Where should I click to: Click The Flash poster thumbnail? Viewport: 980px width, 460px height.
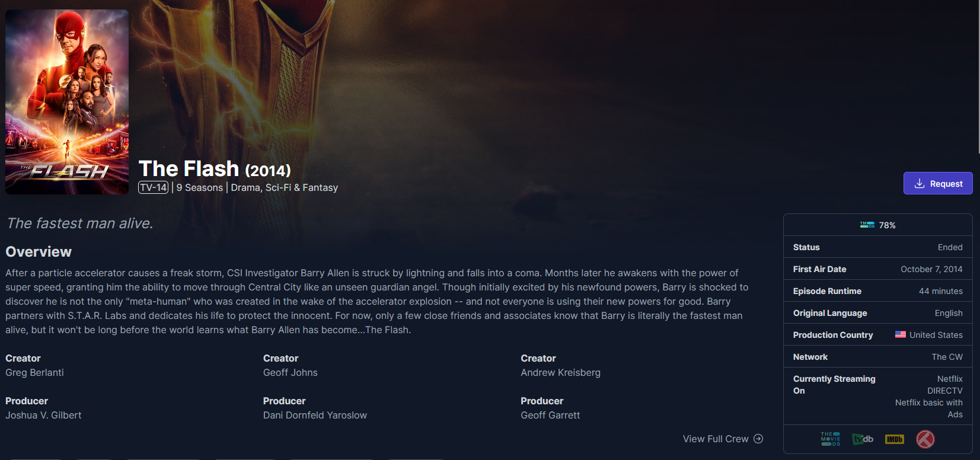(x=67, y=102)
